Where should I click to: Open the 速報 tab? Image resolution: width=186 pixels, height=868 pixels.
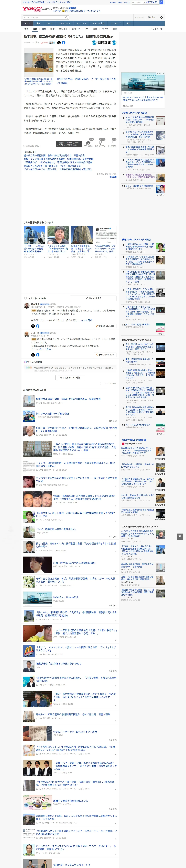38,23
